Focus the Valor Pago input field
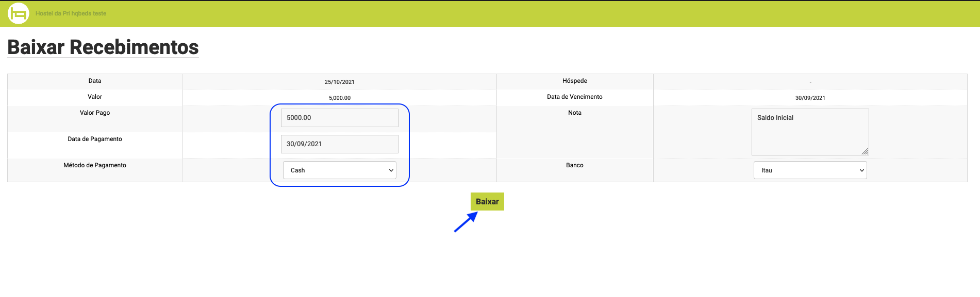This screenshot has height=297, width=980. click(x=340, y=118)
